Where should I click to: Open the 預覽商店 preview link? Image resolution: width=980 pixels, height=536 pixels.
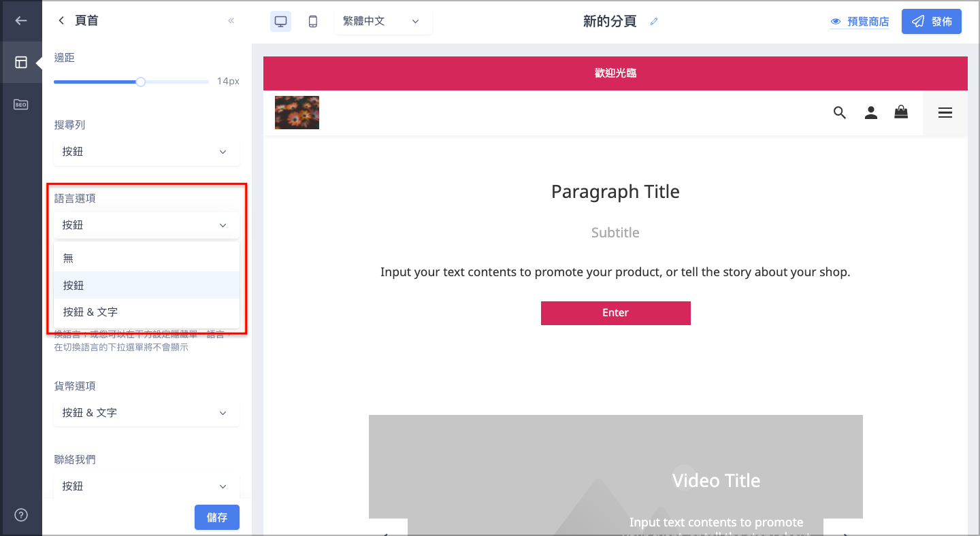click(x=860, y=22)
